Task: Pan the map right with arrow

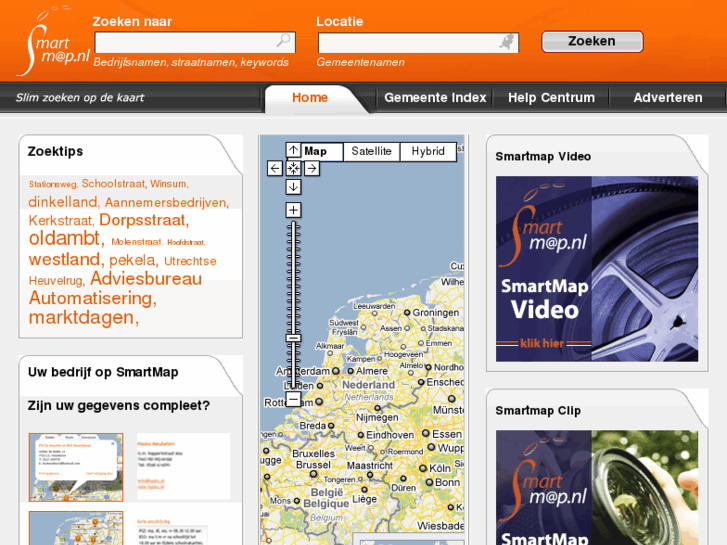Action: (x=312, y=168)
